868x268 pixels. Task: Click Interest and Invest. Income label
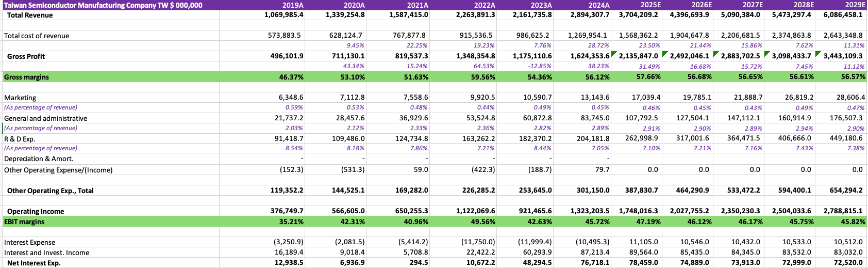46,253
